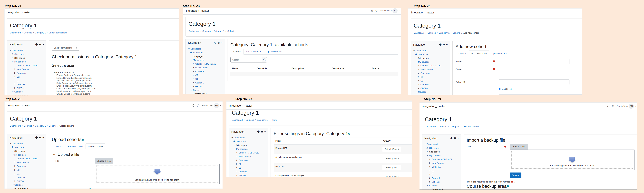Open Navigation block gear in Step 25
This screenshot has width=644, height=193.
point(40,138)
